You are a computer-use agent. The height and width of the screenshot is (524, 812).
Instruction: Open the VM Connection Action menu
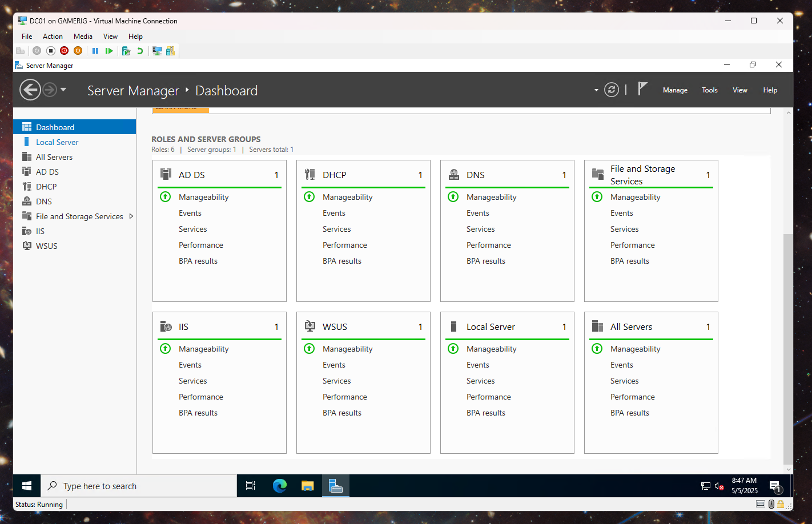53,37
